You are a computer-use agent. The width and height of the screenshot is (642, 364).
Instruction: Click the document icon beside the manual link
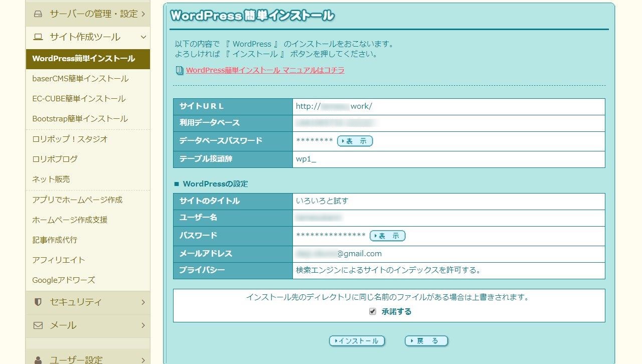tap(179, 71)
